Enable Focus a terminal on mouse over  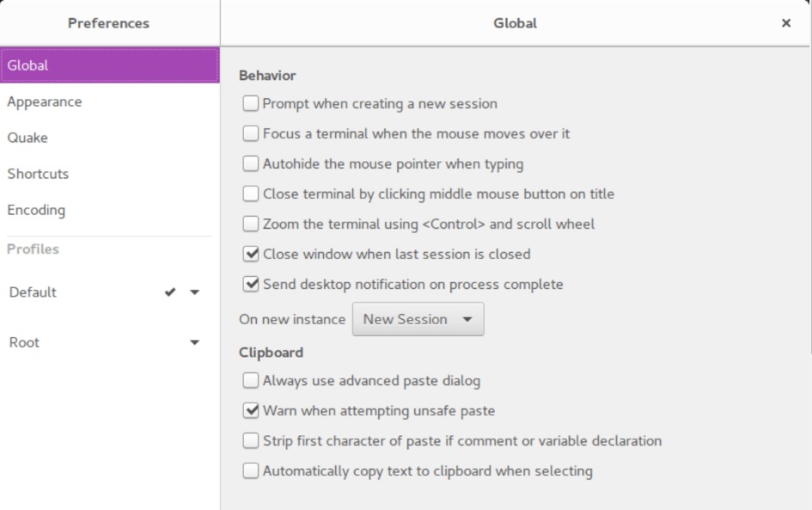pyautogui.click(x=250, y=134)
